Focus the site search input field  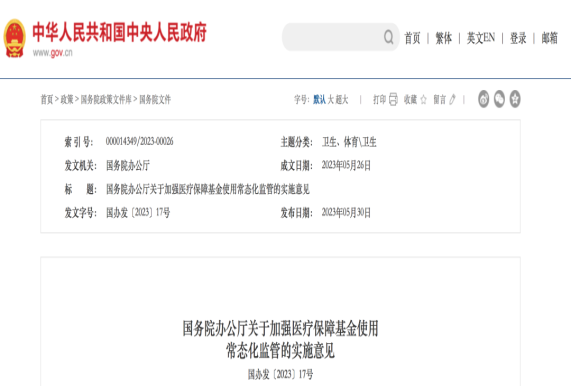click(x=332, y=37)
